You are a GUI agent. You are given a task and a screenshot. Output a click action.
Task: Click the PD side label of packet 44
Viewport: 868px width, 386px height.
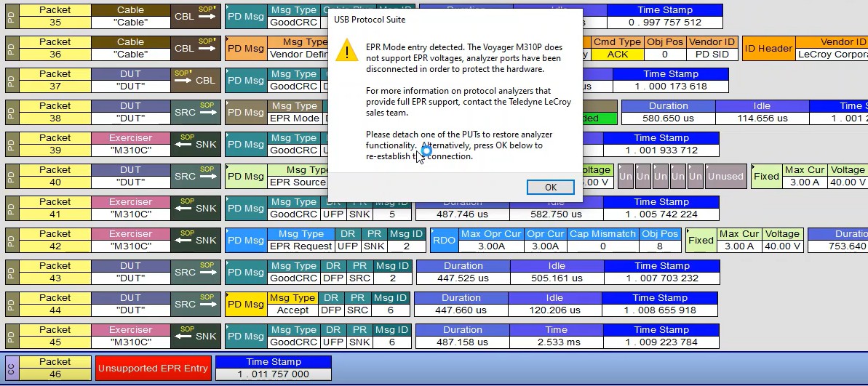(12, 305)
